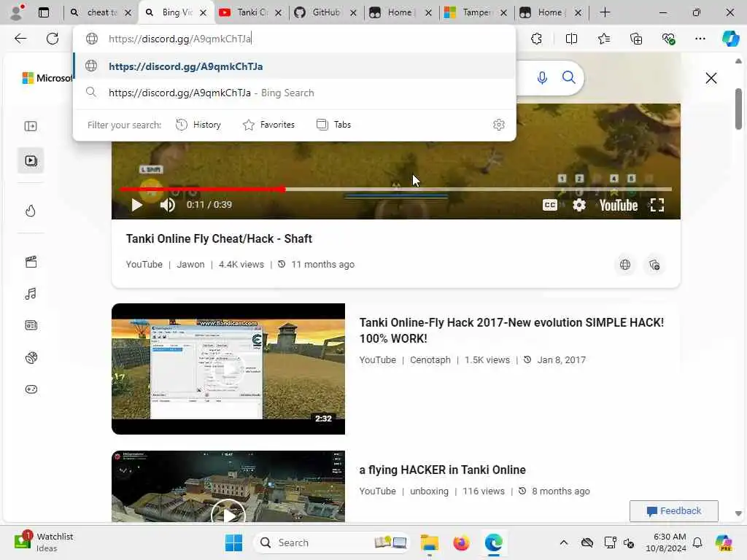Image resolution: width=747 pixels, height=560 pixels.
Task: Open Settings and more ellipsis menu
Action: (700, 39)
